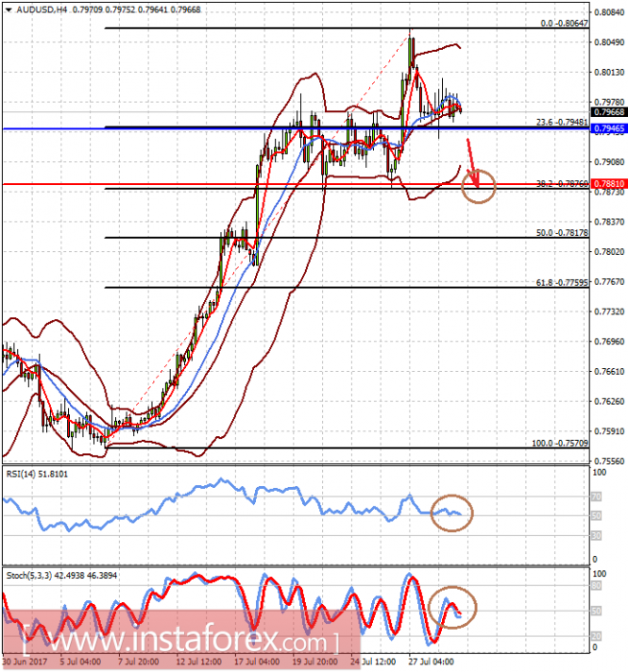Select the 38.2 Fibonacci level label
The image size is (628, 672).
tap(560, 183)
